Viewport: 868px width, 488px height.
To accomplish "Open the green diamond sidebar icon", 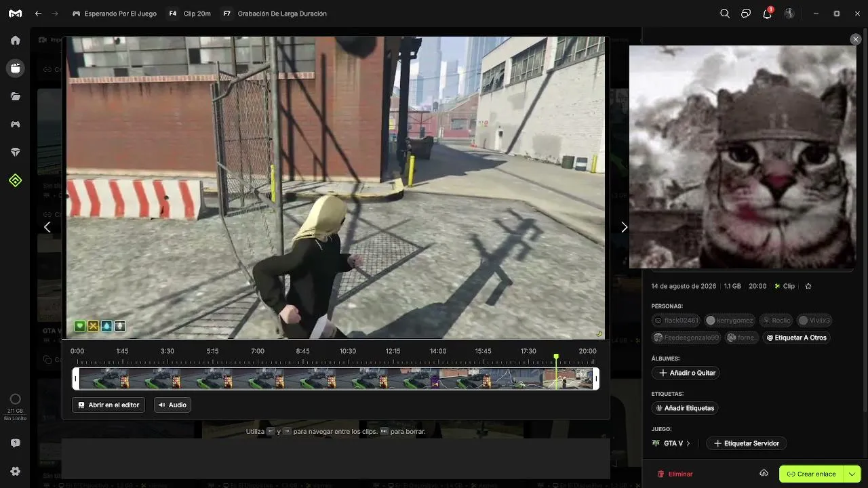I will (15, 180).
